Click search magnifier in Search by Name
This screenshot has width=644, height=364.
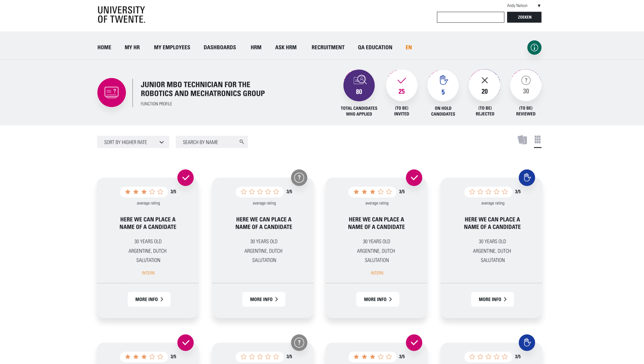pyautogui.click(x=241, y=142)
